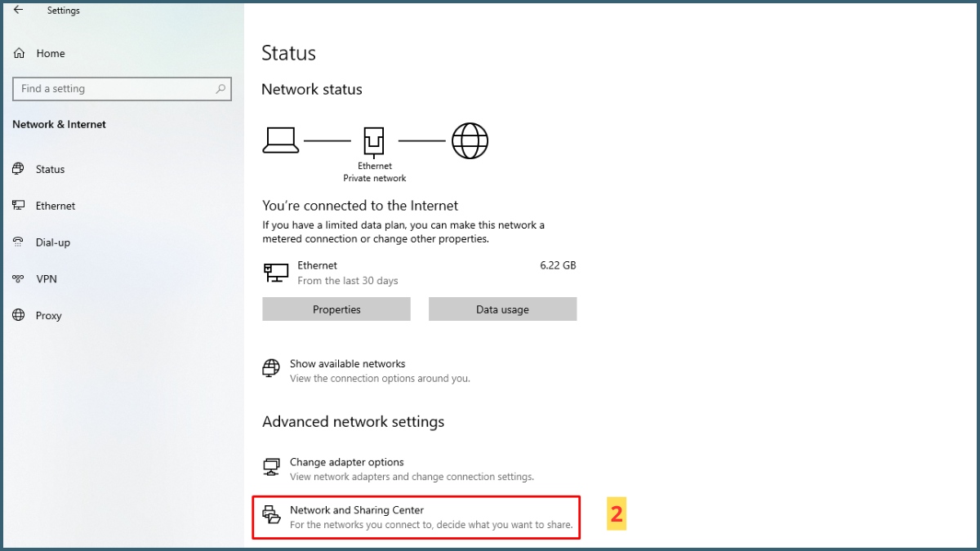Click the Home icon in the sidebar
Image resolution: width=980 pixels, height=551 pixels.
pyautogui.click(x=19, y=53)
